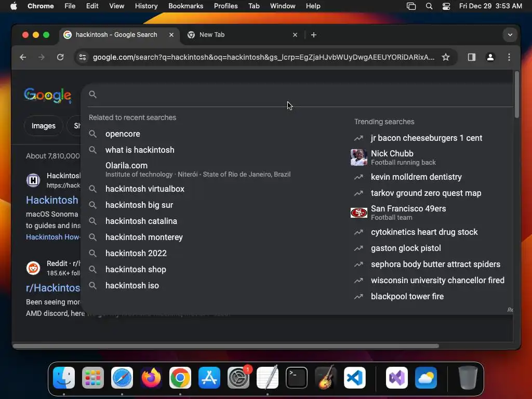Open the r/Hackintosh Reddit result link

tap(54, 288)
